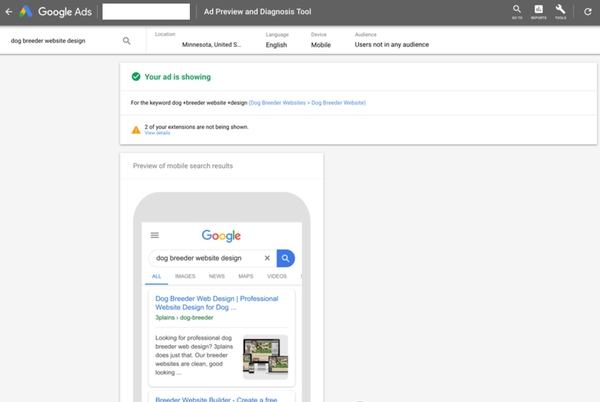Click the 3plains › dog-breeder URL
Viewport: 600px width, 402px height.
click(184, 318)
